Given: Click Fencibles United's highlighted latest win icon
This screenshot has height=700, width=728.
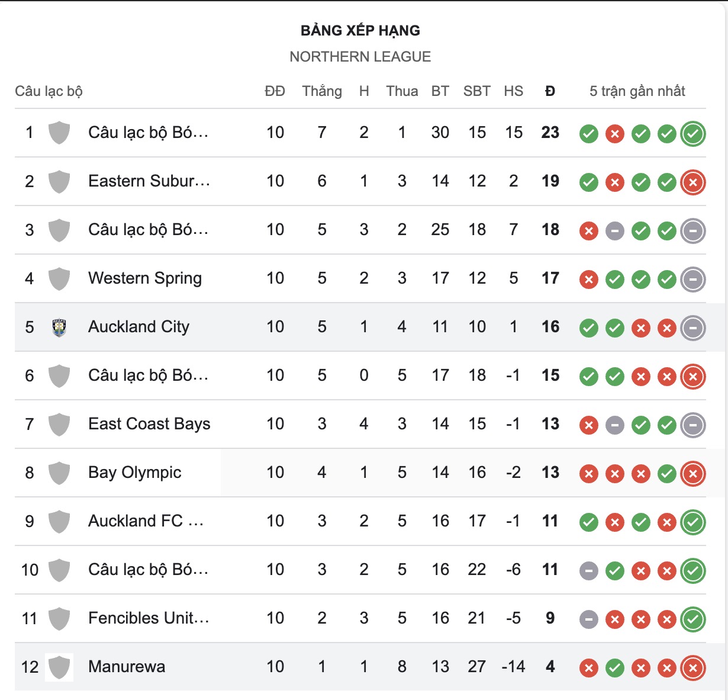Looking at the screenshot, I should [693, 619].
